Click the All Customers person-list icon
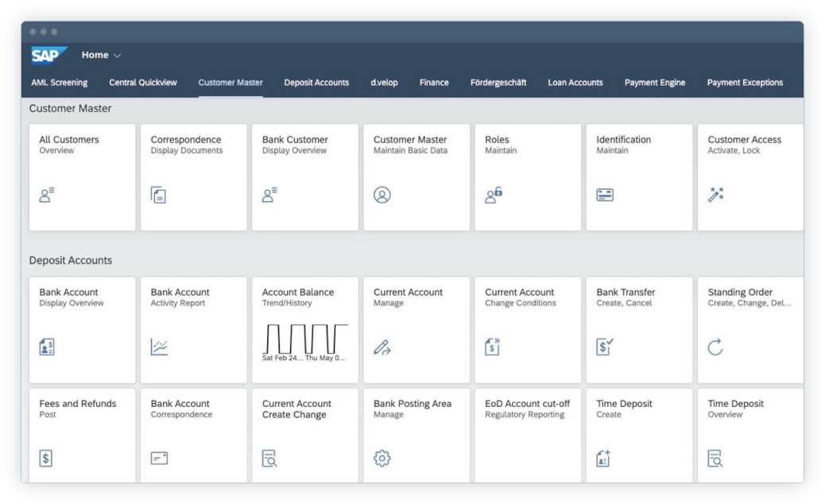 [x=47, y=195]
